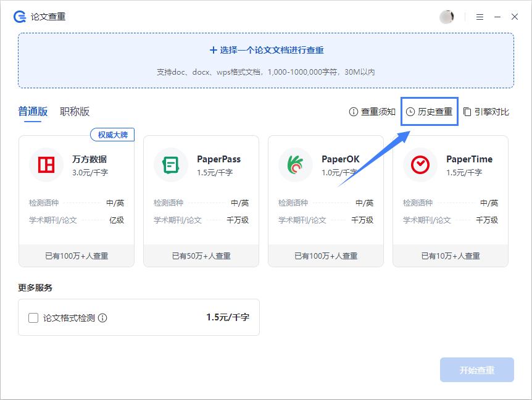The image size is (532, 400).
Task: Open the user avatar profile
Action: pyautogui.click(x=446, y=17)
